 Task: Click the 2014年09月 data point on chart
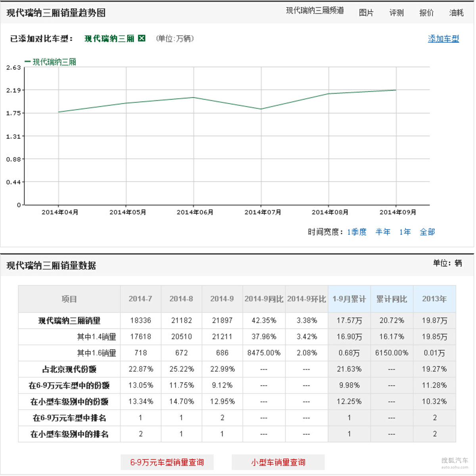(396, 90)
